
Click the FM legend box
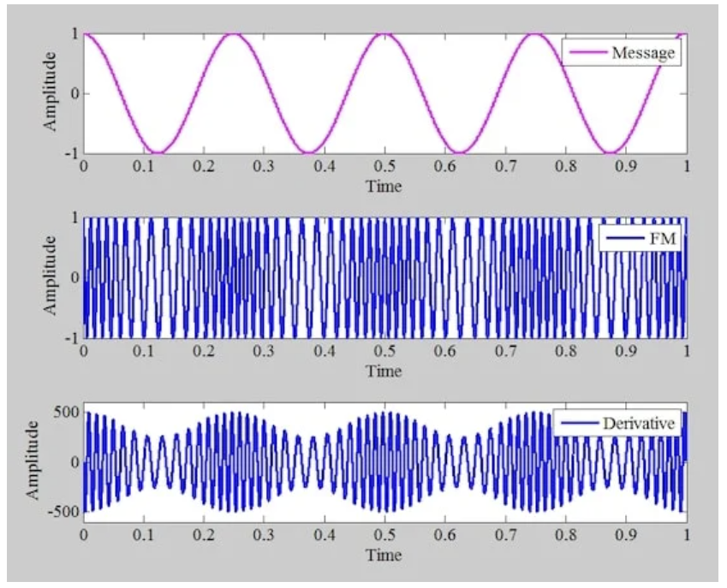[x=640, y=239]
